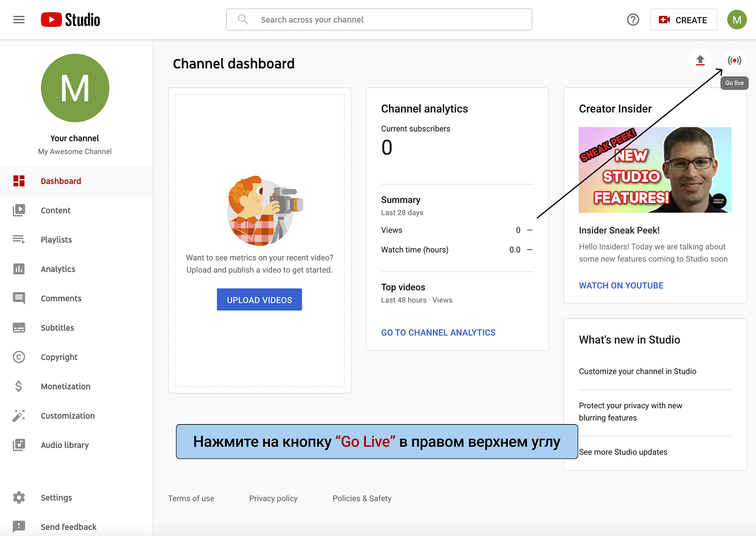This screenshot has height=536, width=756.
Task: Open the Customization section label
Action: coord(68,416)
